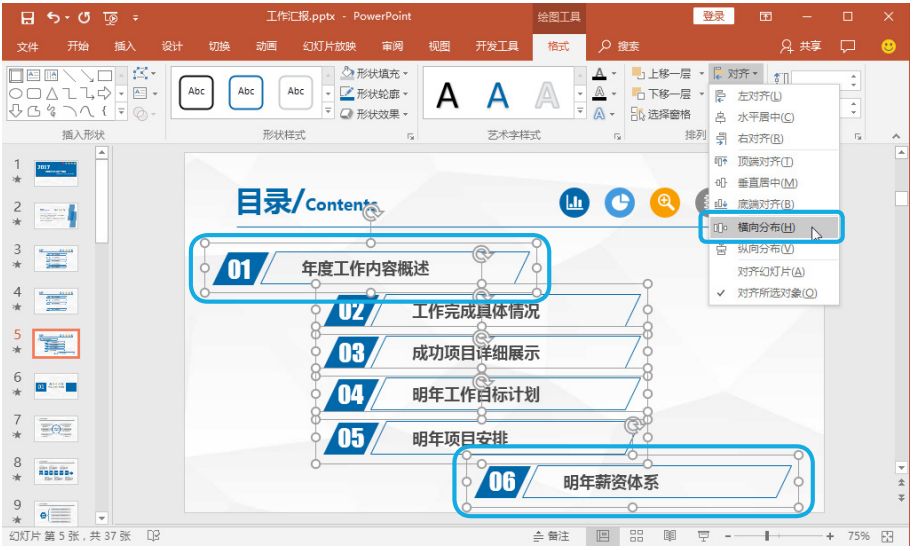Open the 选择窗格 selection pane

click(x=661, y=114)
